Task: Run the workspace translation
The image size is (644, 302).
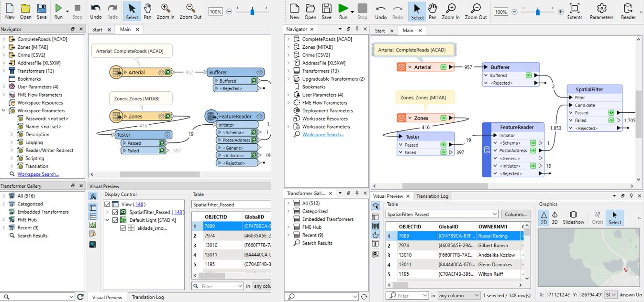Action: click(344, 11)
